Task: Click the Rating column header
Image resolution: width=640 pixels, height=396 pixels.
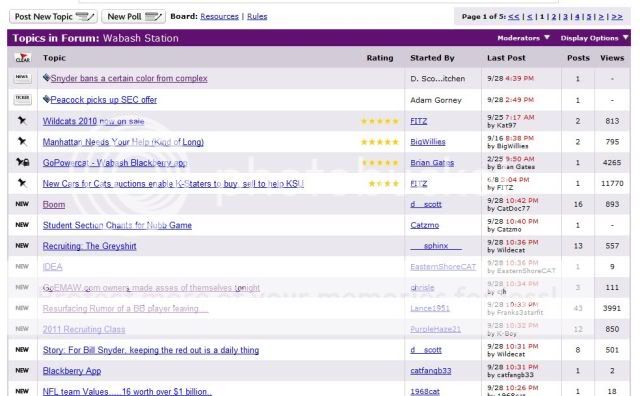Action: coord(380,58)
